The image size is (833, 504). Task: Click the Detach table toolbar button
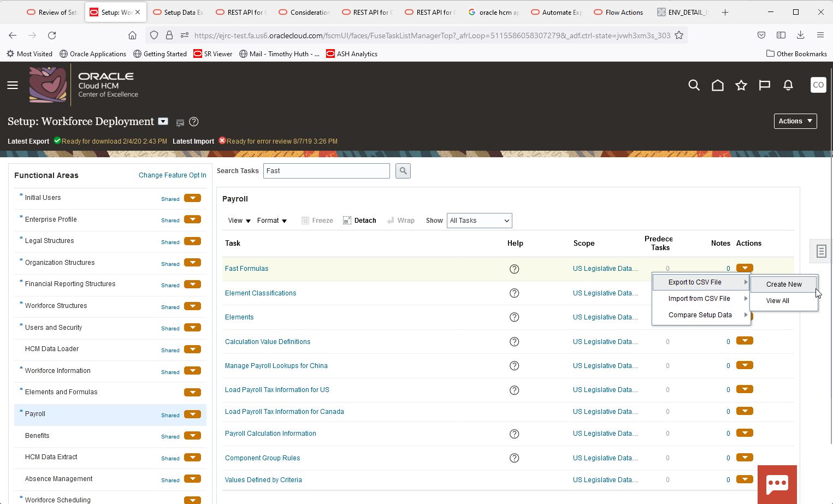[x=359, y=221]
